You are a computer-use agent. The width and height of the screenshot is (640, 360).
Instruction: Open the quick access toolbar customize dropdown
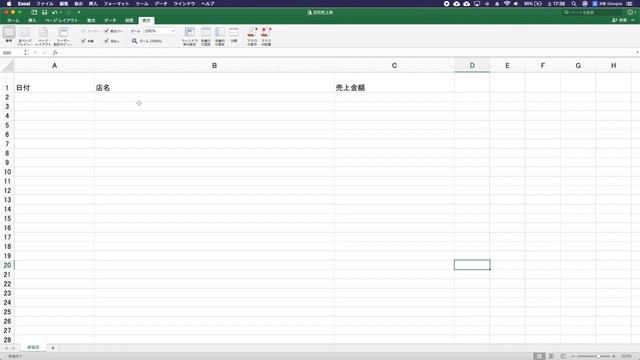tap(79, 12)
